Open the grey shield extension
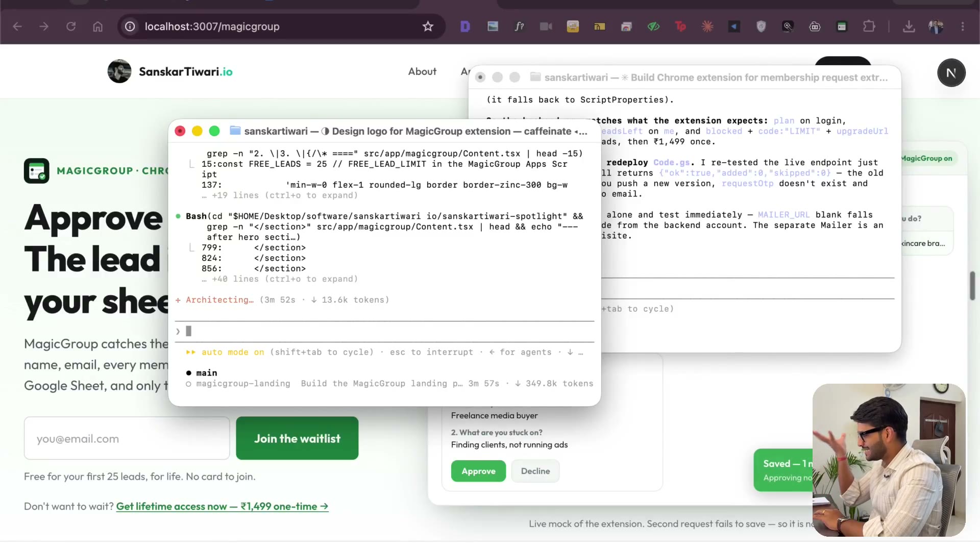980x551 pixels. (x=761, y=27)
